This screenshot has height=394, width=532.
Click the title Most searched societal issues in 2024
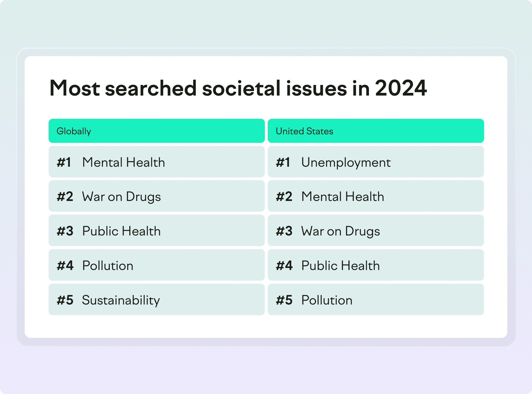click(x=238, y=88)
